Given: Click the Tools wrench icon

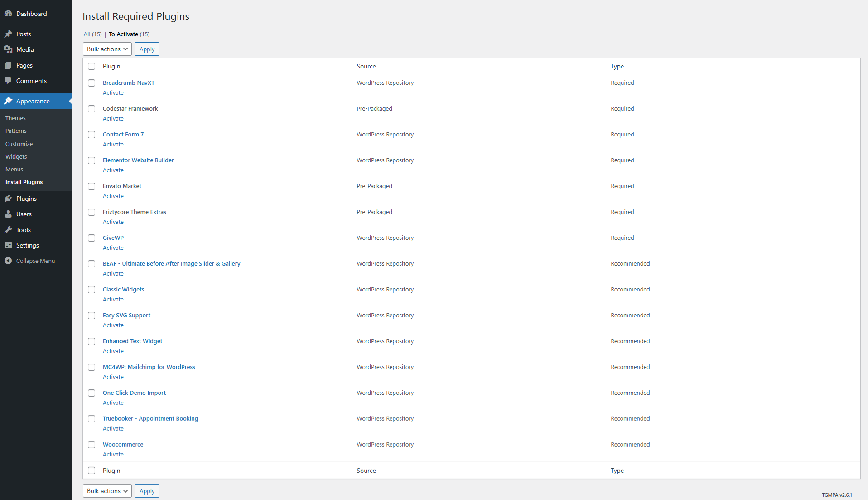Looking at the screenshot, I should coord(8,230).
